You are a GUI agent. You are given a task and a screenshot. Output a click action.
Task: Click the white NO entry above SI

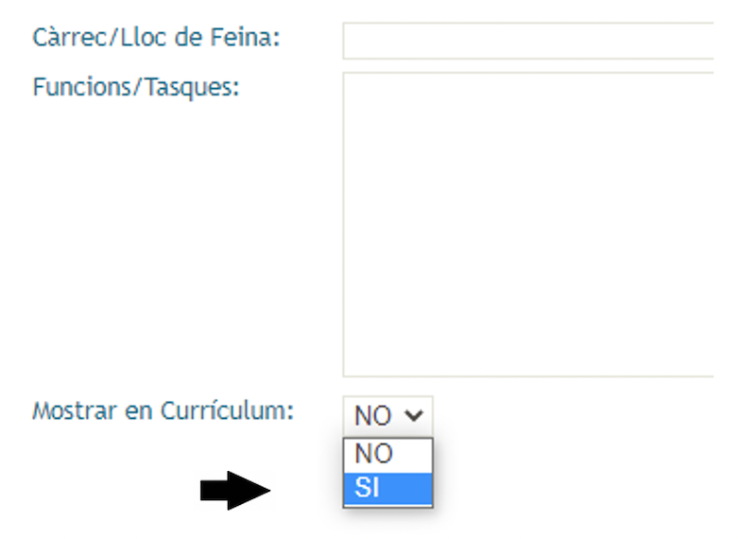pos(387,455)
